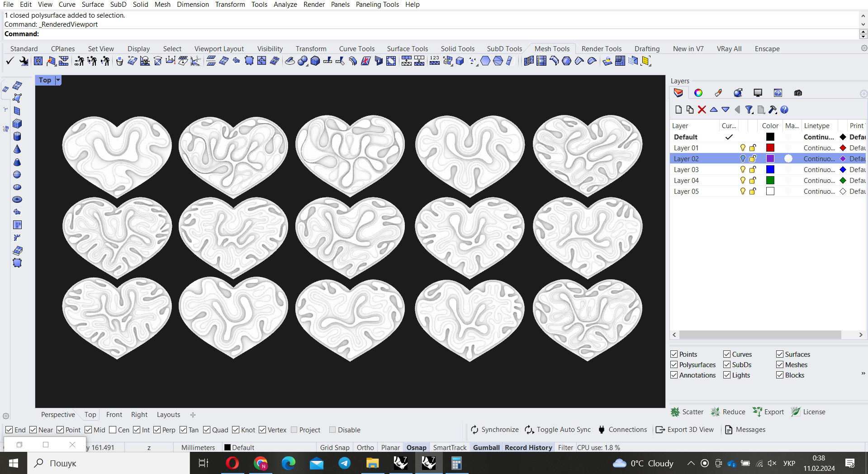Image resolution: width=868 pixels, height=474 pixels.
Task: Open the Mesh menu
Action: pos(162,5)
